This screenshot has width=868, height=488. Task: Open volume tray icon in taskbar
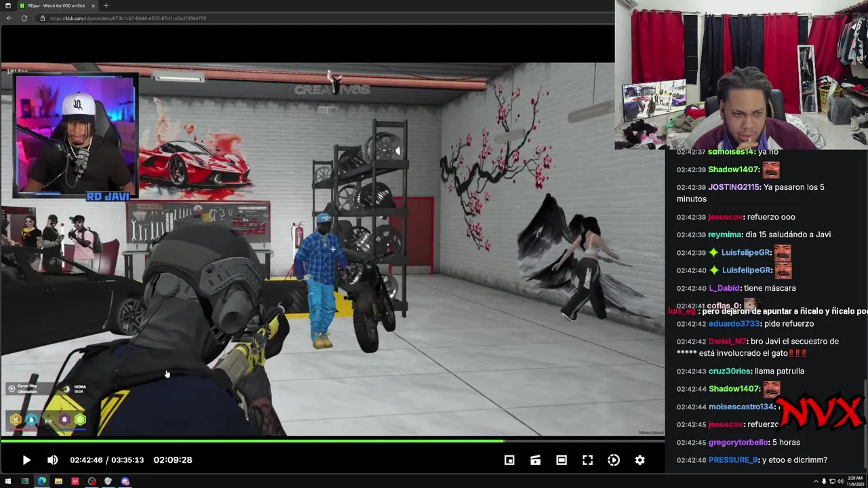pos(841,481)
